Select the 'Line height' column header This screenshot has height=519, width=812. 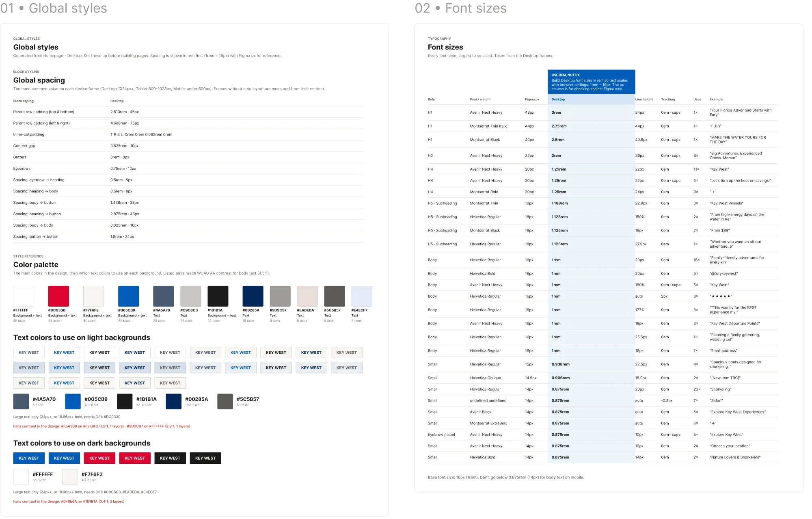644,99
